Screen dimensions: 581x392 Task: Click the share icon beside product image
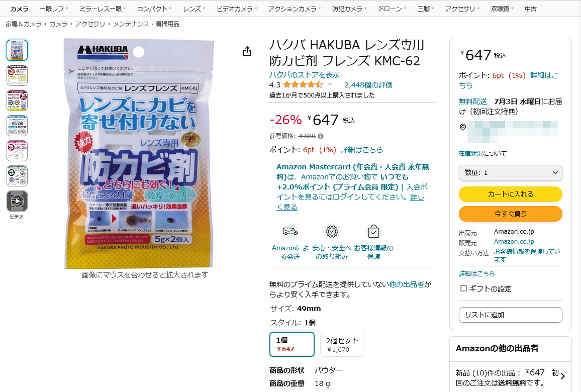[x=247, y=52]
